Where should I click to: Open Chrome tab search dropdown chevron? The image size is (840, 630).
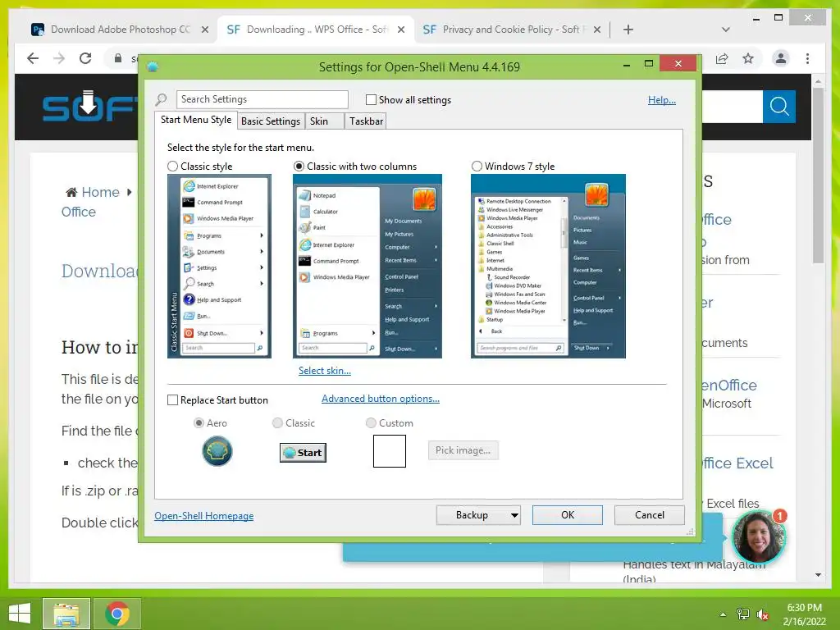(x=726, y=30)
